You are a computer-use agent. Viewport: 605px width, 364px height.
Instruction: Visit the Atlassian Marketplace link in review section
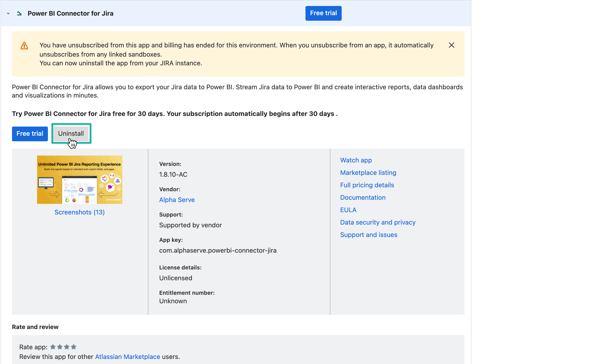(x=127, y=357)
